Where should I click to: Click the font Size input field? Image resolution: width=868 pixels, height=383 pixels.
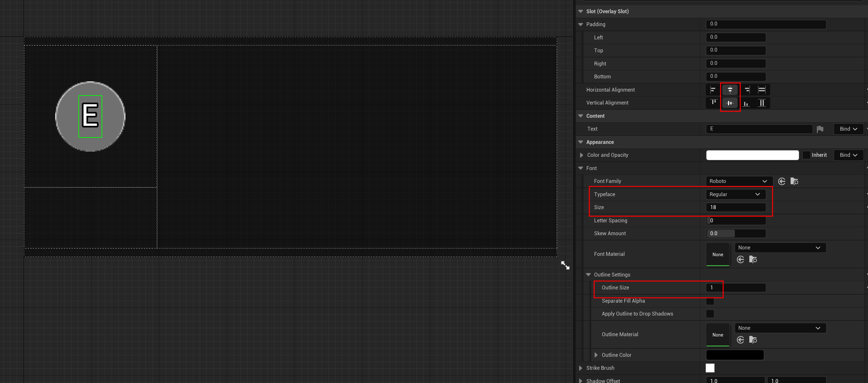point(735,207)
